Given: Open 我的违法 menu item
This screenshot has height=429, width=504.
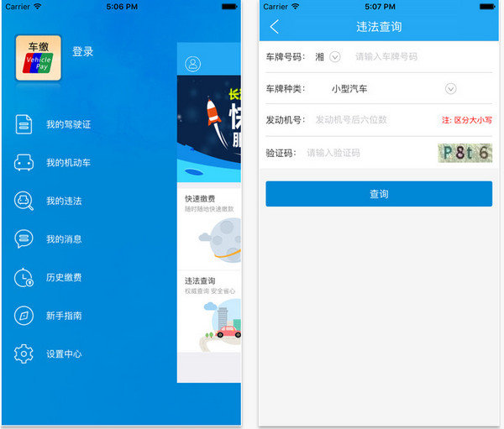Looking at the screenshot, I should pyautogui.click(x=64, y=201).
